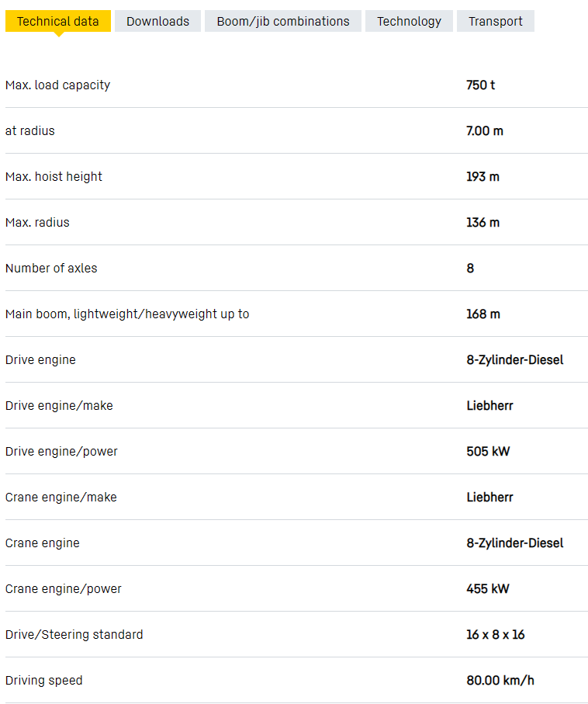Click the 7.00 m radius value
Image resolution: width=588 pixels, height=704 pixels.
click(x=484, y=130)
